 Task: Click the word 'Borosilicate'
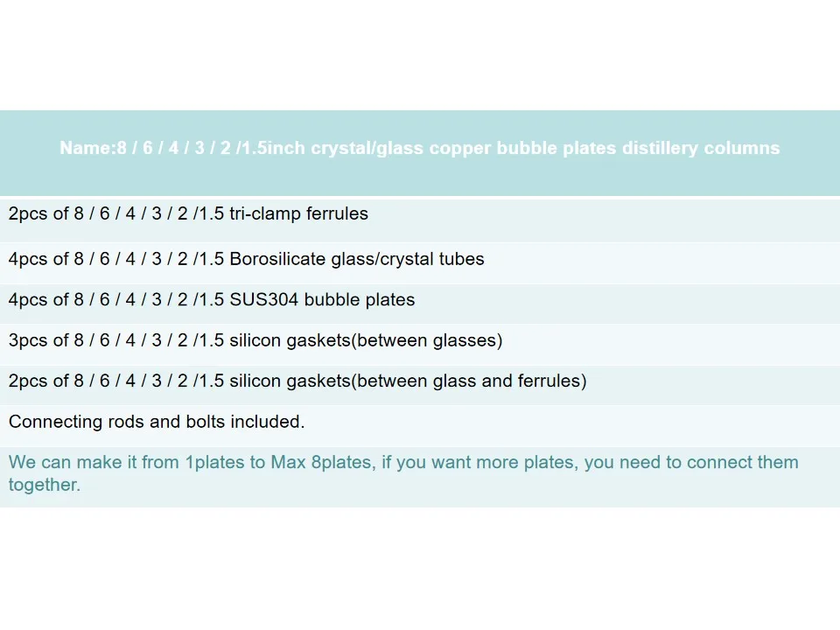click(276, 259)
